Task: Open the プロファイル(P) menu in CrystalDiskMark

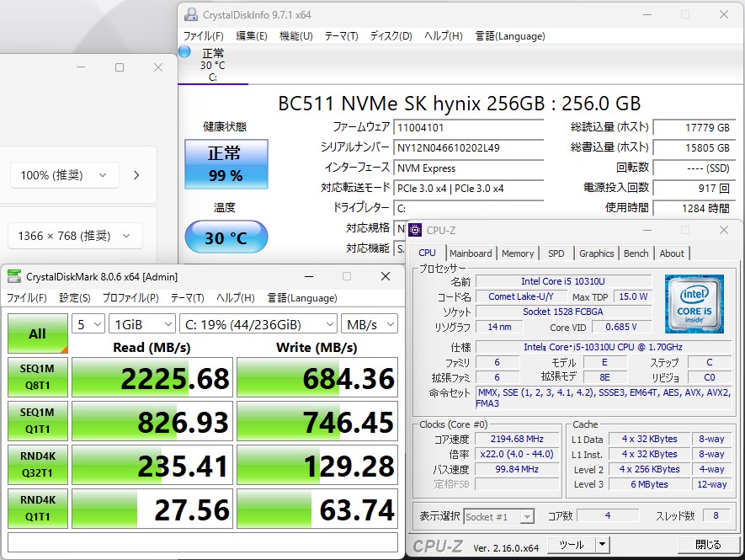Action: (x=130, y=298)
